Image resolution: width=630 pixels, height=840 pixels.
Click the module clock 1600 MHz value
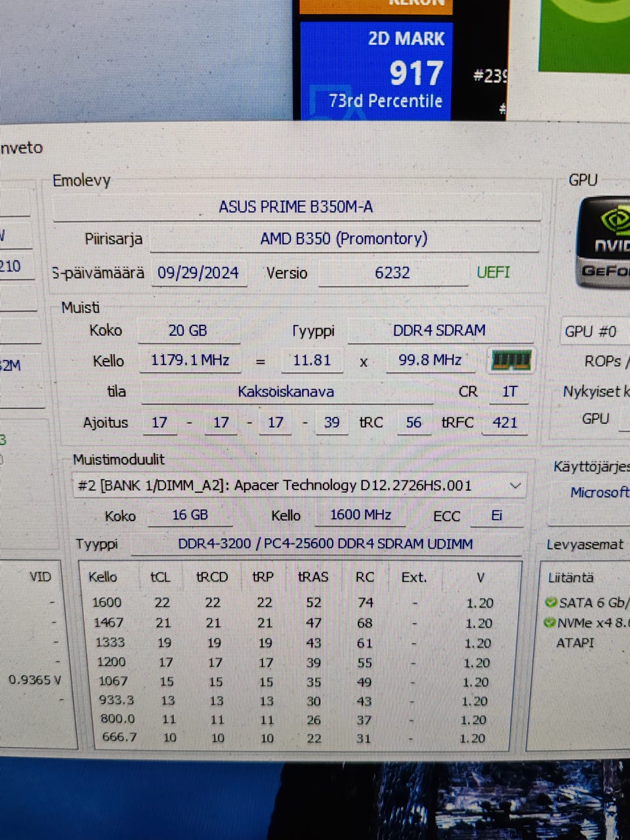click(x=360, y=515)
